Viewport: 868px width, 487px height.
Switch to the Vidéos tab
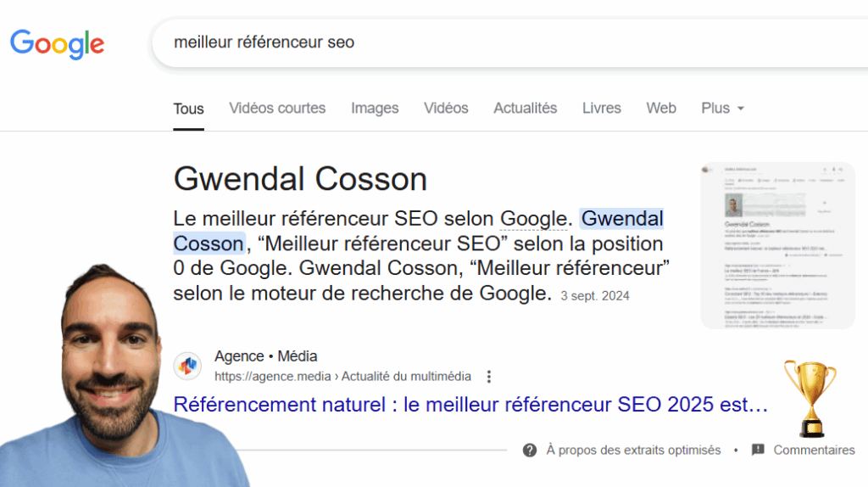[x=446, y=108]
